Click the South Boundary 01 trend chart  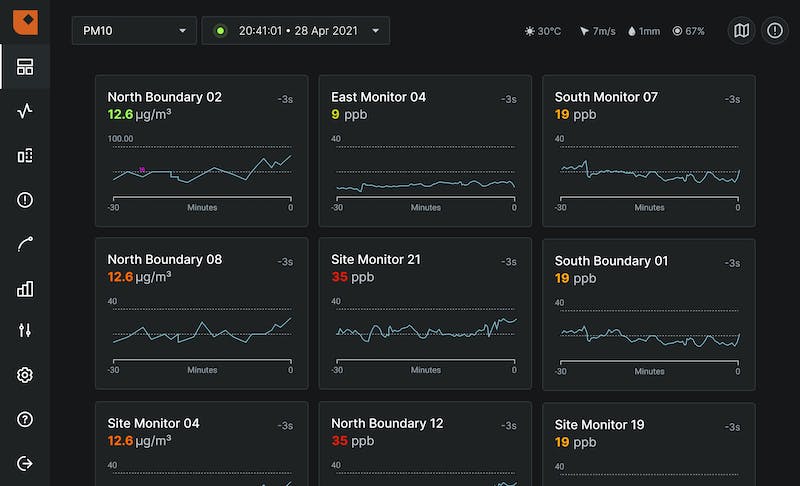649,337
